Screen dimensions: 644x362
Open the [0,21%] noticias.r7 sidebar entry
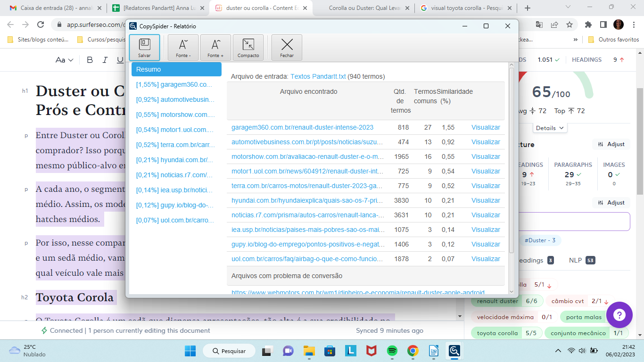point(174,175)
